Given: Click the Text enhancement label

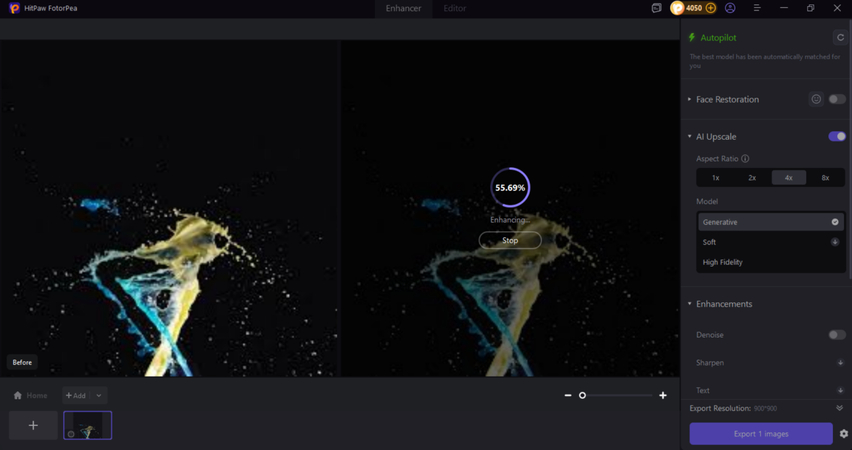Looking at the screenshot, I should 703,390.
